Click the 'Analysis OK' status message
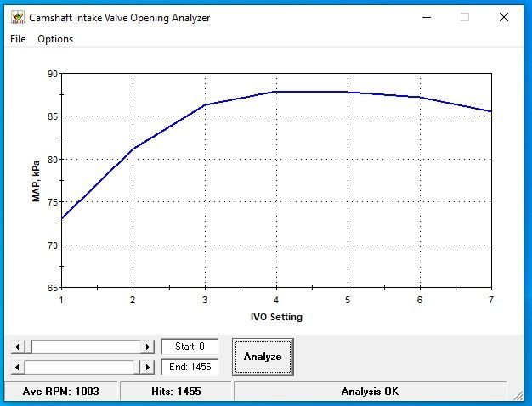Image resolution: width=532 pixels, height=406 pixels. click(370, 392)
